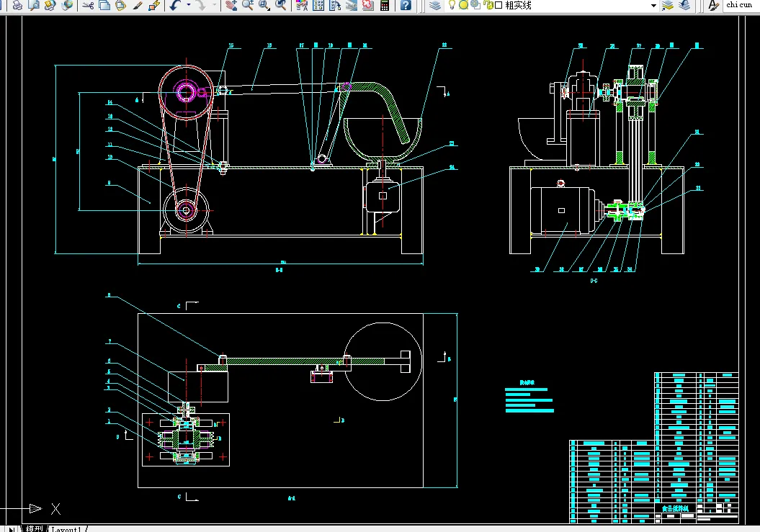The width and height of the screenshot is (760, 532).
Task: Toggle freeze in current viewport icon
Action: (x=475, y=5)
